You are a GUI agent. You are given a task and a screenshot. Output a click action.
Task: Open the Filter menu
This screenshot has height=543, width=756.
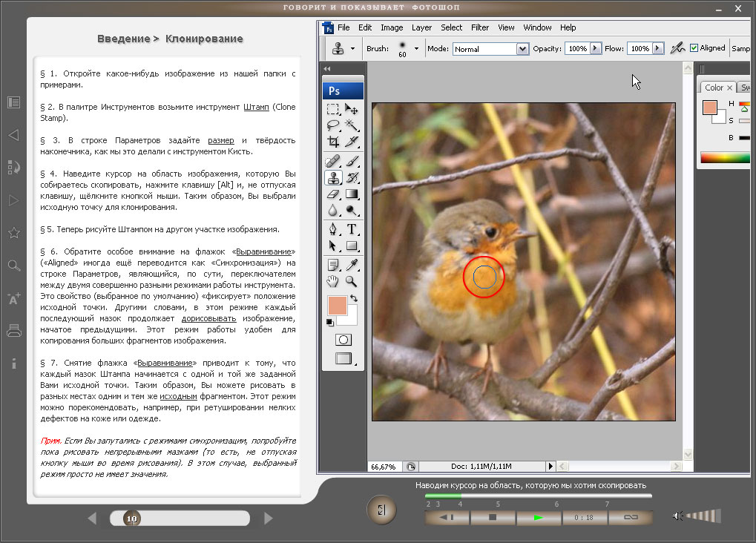tap(480, 27)
